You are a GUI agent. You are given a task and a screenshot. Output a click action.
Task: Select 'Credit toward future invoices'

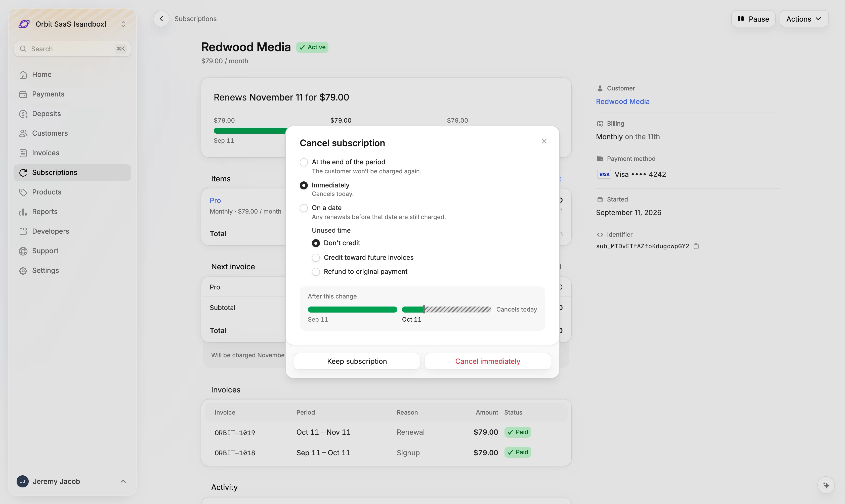[x=316, y=258]
